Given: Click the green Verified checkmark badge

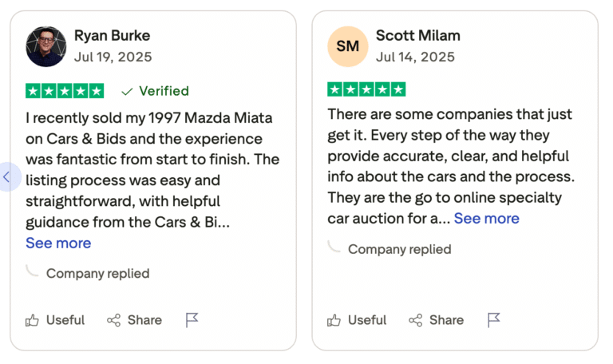Looking at the screenshot, I should coord(155,91).
